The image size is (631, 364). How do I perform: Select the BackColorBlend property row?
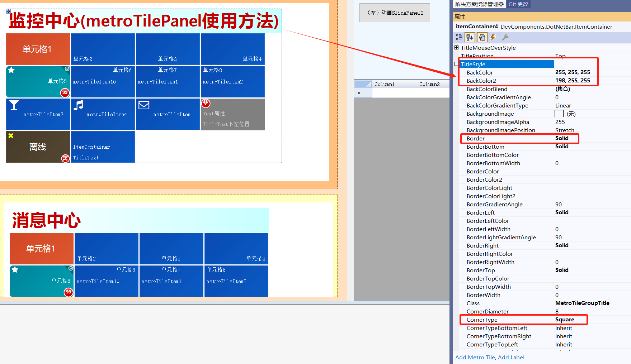(x=545, y=89)
